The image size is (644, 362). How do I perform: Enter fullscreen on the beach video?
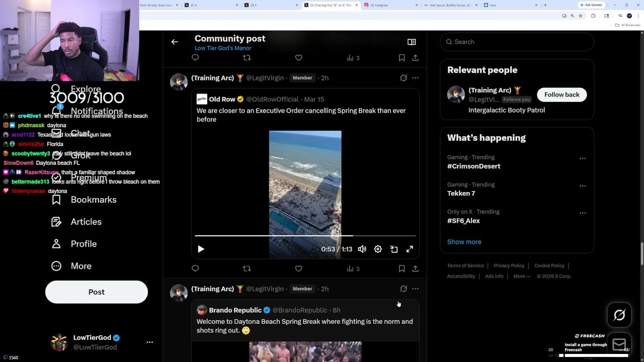tap(410, 249)
